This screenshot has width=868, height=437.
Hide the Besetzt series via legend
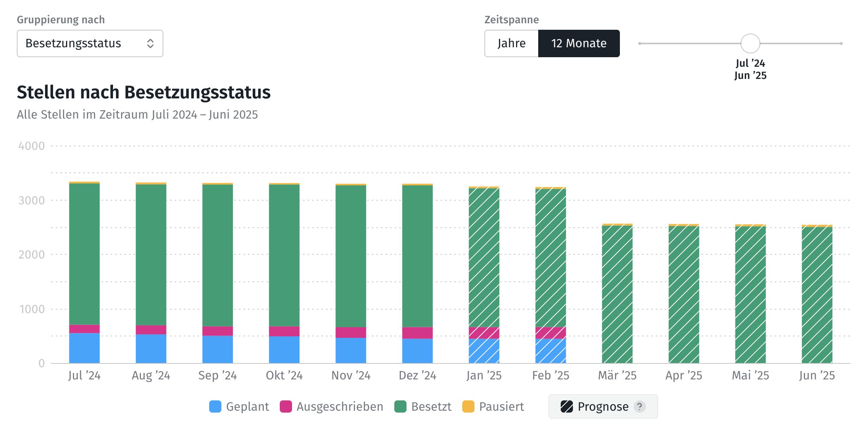coord(400,406)
